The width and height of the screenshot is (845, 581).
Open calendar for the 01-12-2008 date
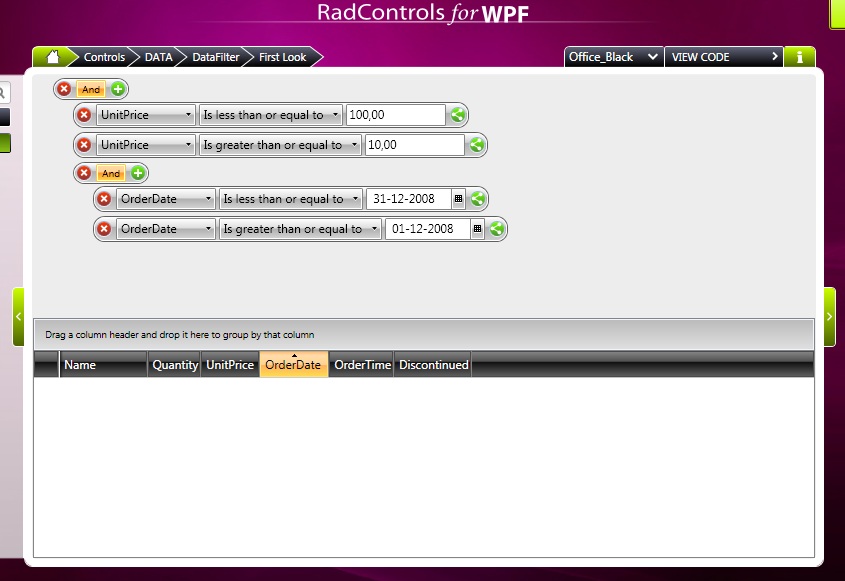(477, 229)
